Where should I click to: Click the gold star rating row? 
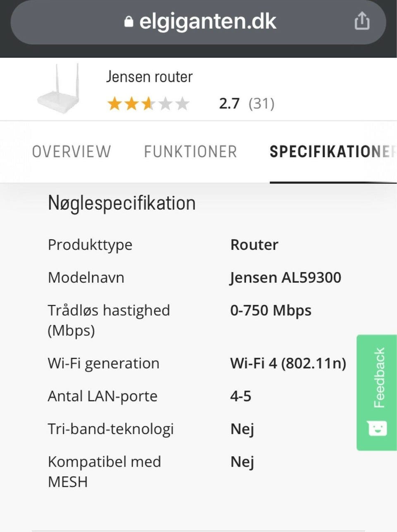148,104
